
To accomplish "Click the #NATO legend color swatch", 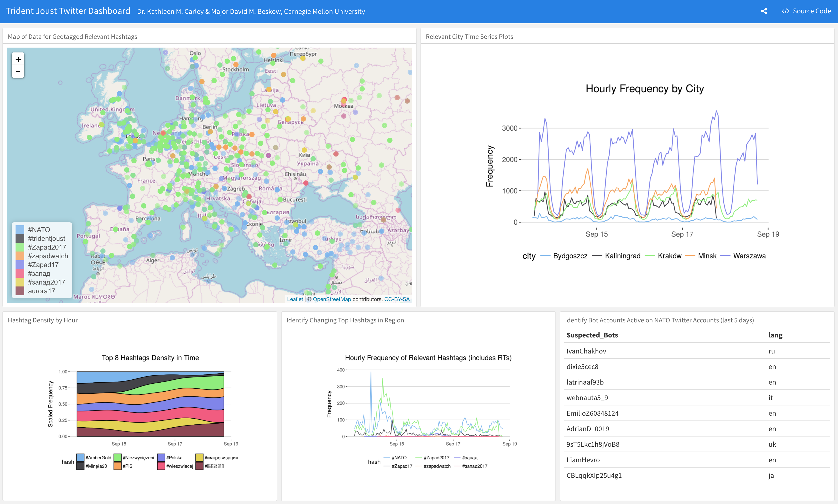I will (x=20, y=230).
